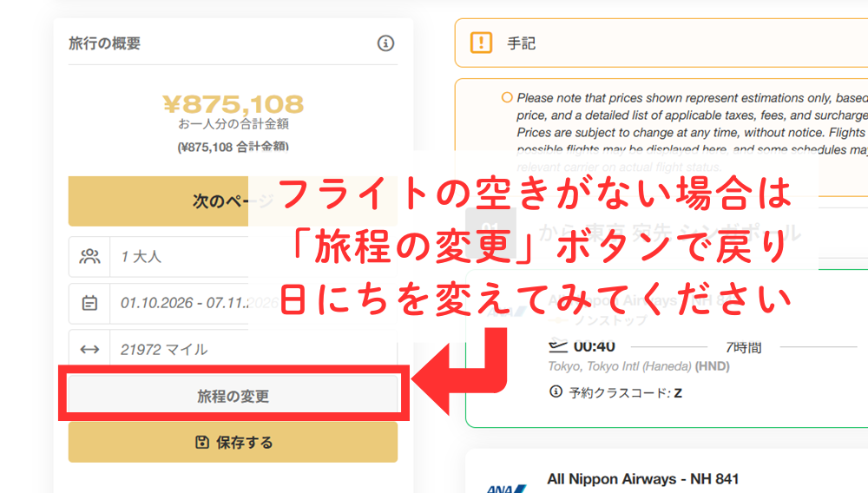Image resolution: width=868 pixels, height=493 pixels.
Task: Click the ¥875,108 total price
Action: pyautogui.click(x=233, y=105)
